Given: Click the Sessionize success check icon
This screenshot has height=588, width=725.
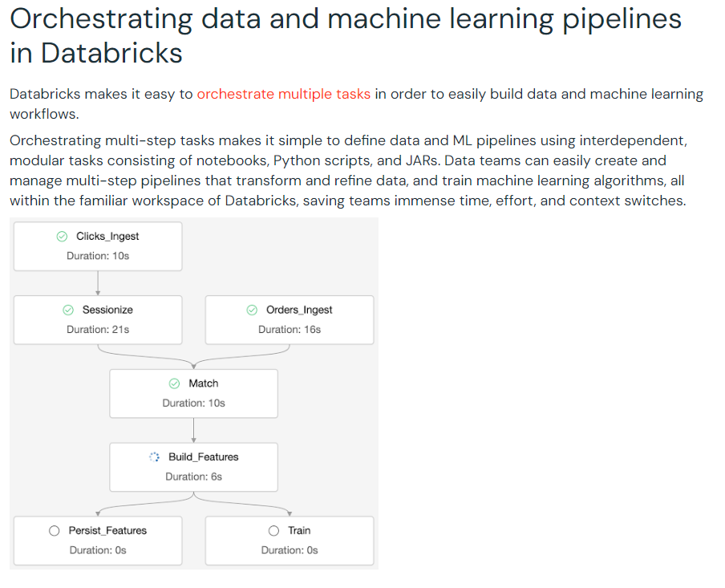Looking at the screenshot, I should coord(68,310).
